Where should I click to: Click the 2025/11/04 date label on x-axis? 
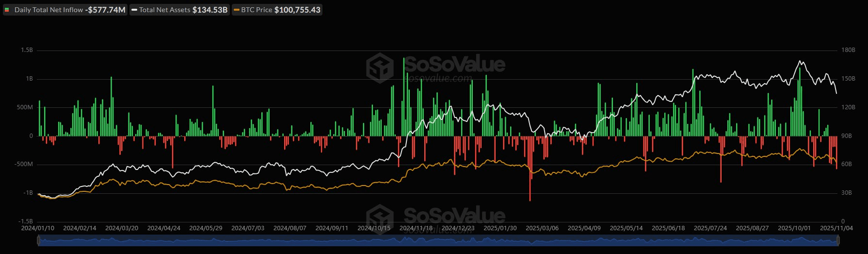pyautogui.click(x=836, y=228)
